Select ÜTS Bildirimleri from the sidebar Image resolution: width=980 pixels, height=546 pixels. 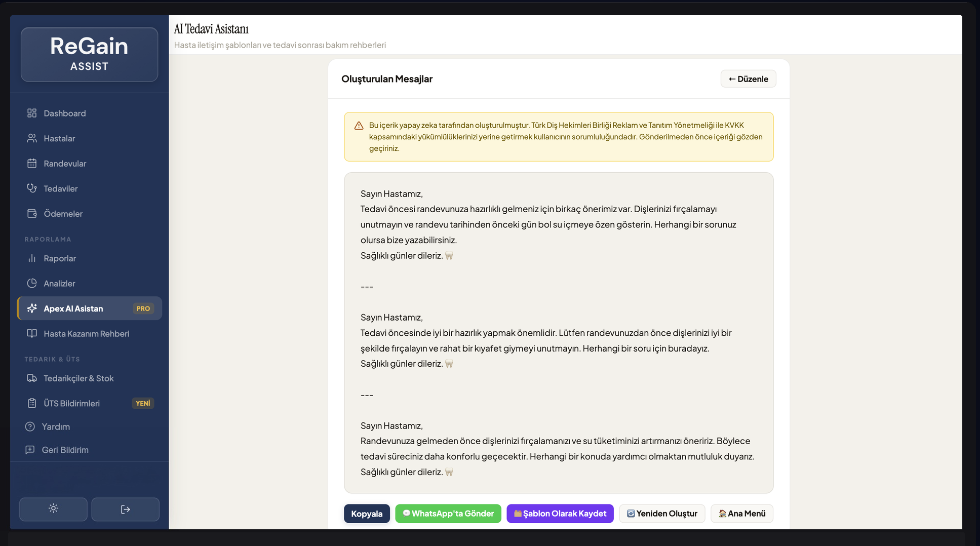point(71,403)
